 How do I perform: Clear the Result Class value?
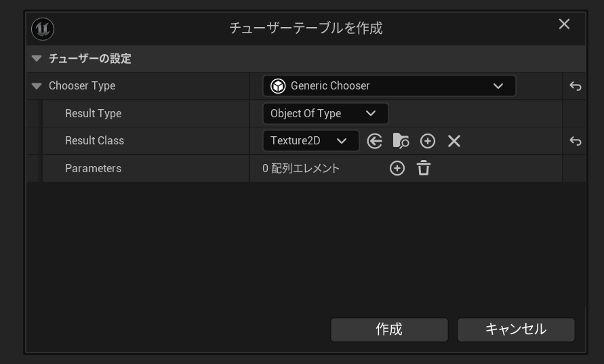pyautogui.click(x=454, y=141)
